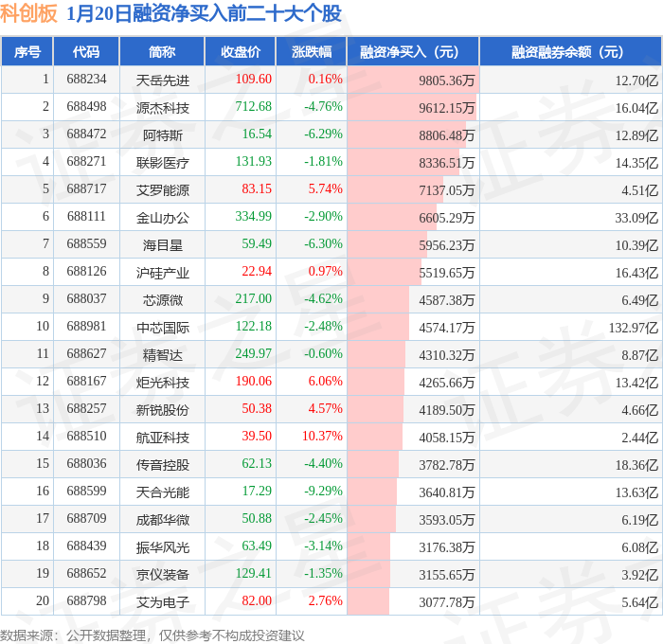663x644 pixels.
Task: Click closing price 82.00
Action: (257, 600)
